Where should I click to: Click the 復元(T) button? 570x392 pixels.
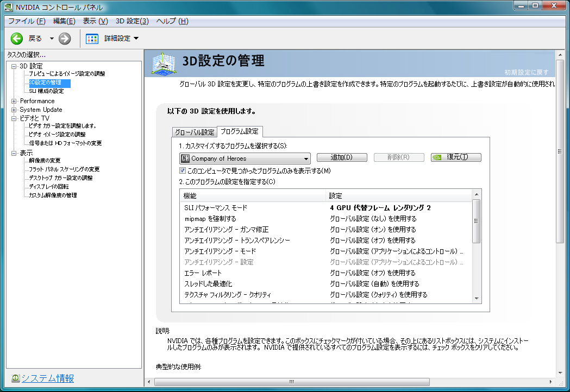click(456, 157)
